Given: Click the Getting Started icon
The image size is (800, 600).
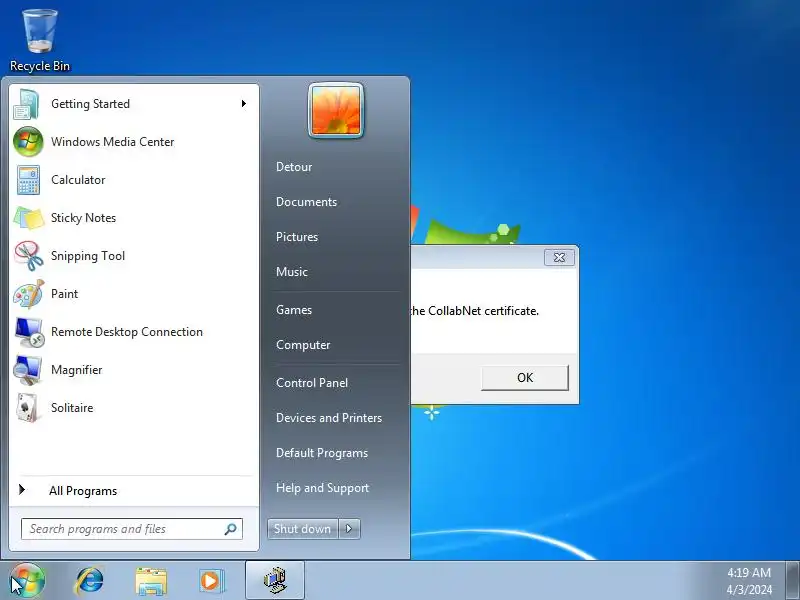Looking at the screenshot, I should click(28, 104).
